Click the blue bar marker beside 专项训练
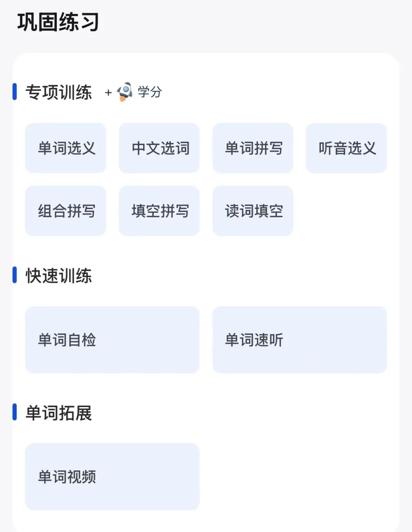Viewport: 412px width, 532px height. point(15,92)
